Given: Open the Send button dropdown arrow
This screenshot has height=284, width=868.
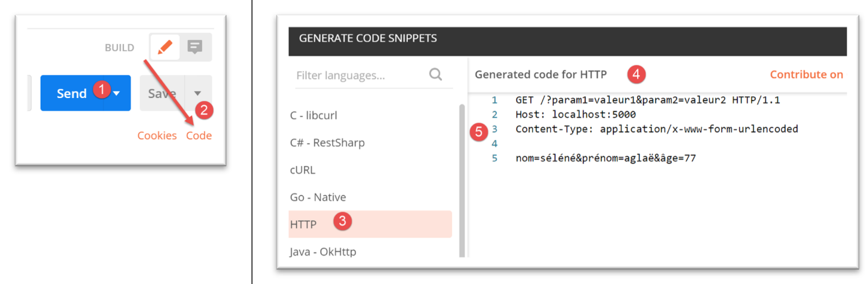Looking at the screenshot, I should (x=117, y=93).
